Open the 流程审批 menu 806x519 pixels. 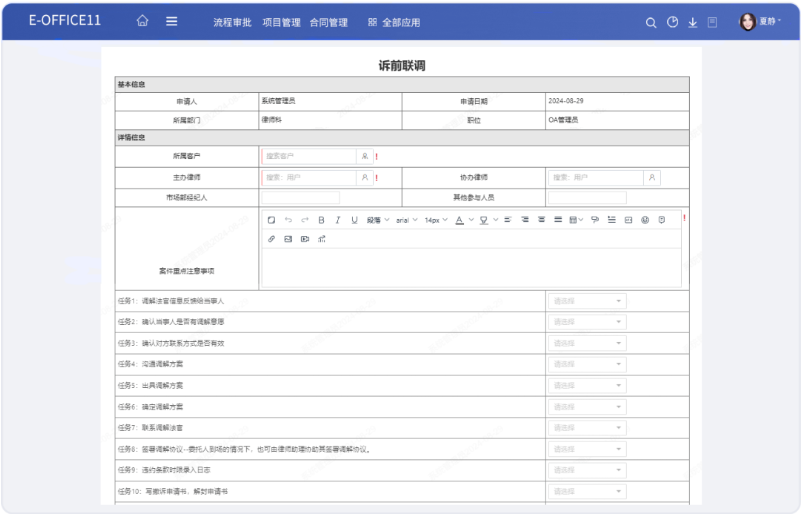coord(233,22)
